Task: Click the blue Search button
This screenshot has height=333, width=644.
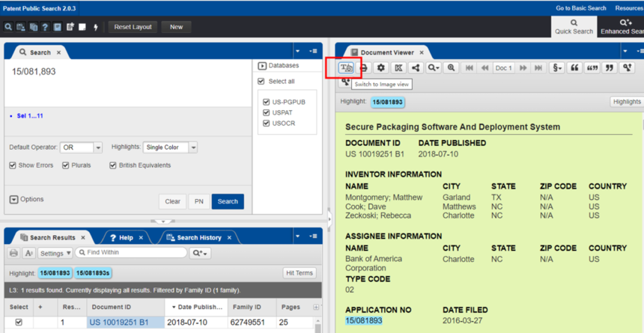Action: 228,201
